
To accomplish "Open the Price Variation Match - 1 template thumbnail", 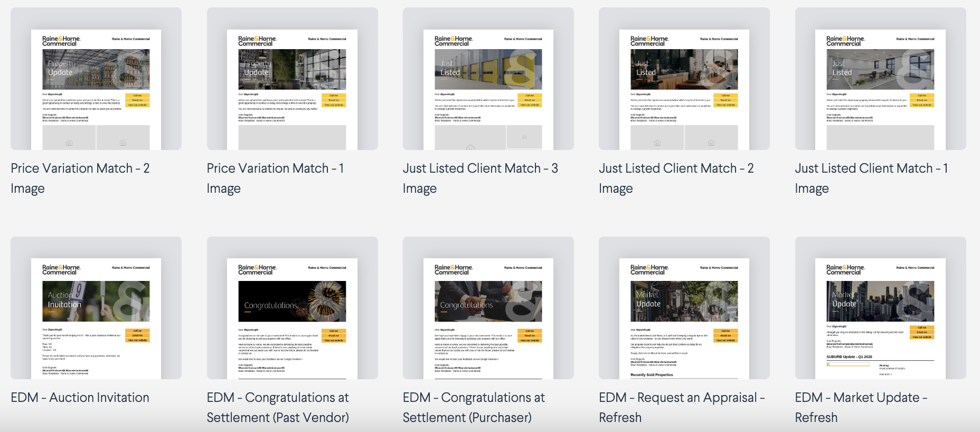I will coord(292,79).
